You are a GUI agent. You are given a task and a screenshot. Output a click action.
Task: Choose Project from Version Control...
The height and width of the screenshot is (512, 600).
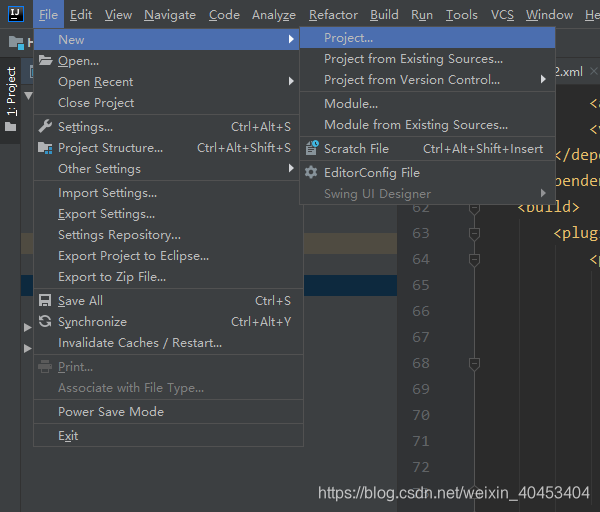point(427,80)
